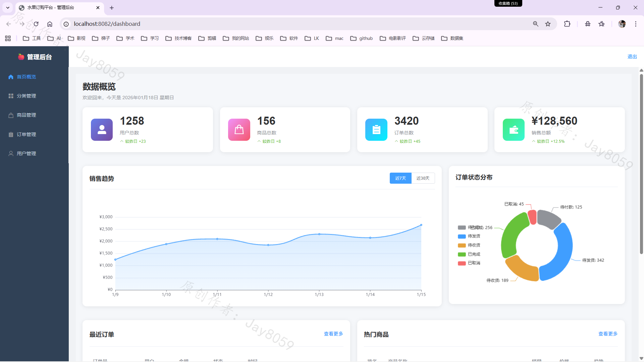Click 查看更多 in 热门商品 panel
Viewport: 644px width, 362px height.
tap(608, 334)
